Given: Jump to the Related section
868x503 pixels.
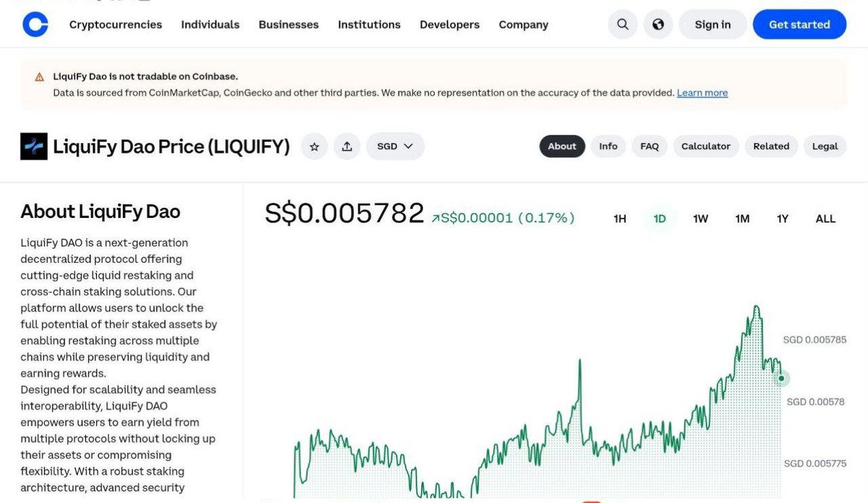Looking at the screenshot, I should [771, 146].
